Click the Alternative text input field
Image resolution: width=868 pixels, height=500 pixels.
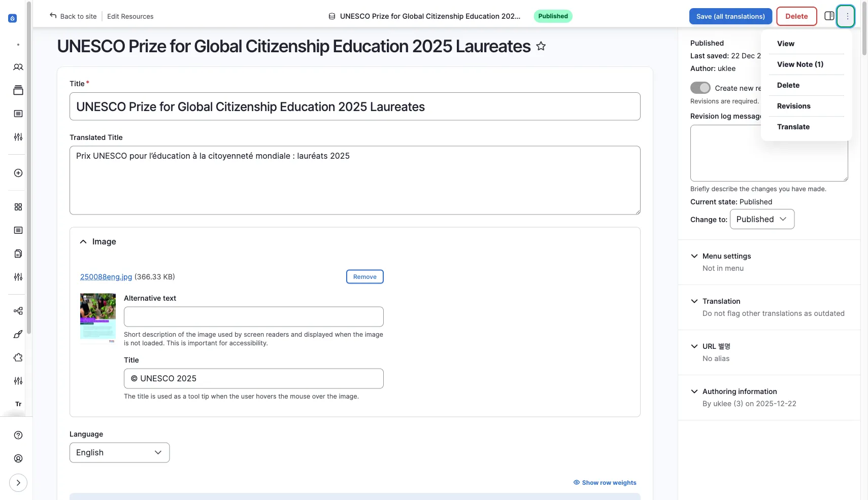click(253, 316)
